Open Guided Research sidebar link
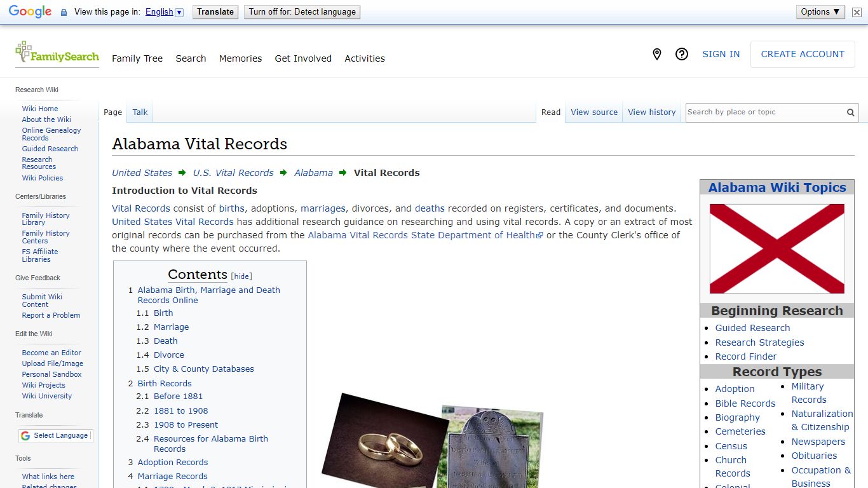 [50, 149]
